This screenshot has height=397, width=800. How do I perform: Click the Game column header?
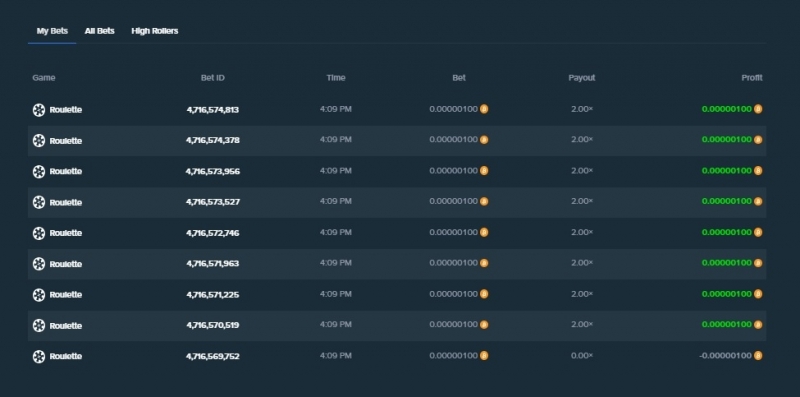click(44, 78)
